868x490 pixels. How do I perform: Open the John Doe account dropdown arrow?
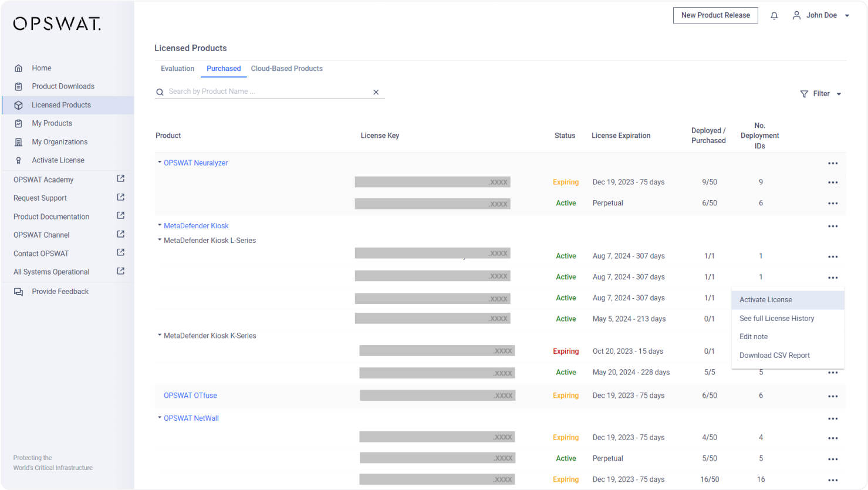coord(847,16)
